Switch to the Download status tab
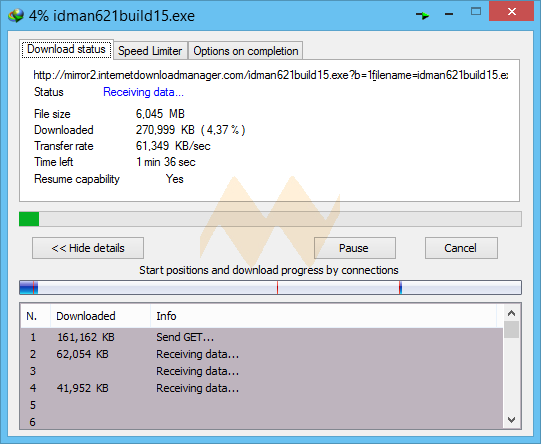This screenshot has width=541, height=444. [x=66, y=49]
